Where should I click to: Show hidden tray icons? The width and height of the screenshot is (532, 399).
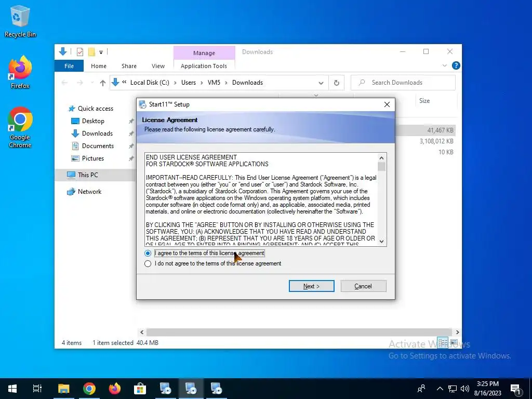440,389
